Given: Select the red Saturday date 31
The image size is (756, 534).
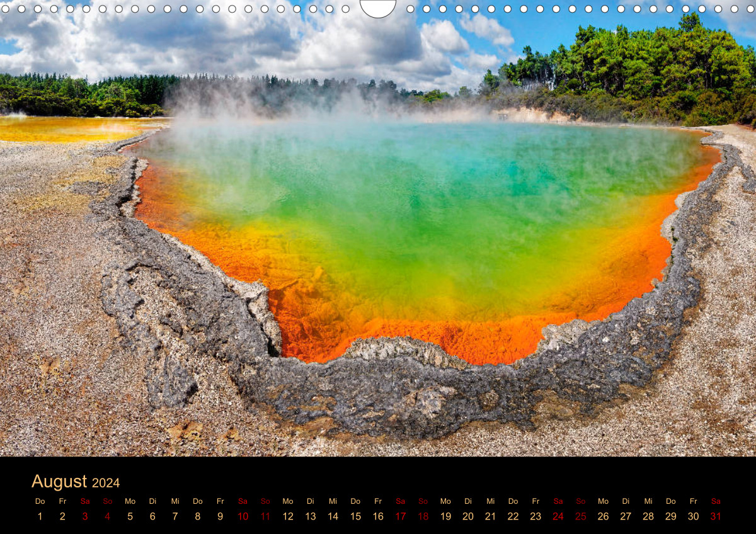Looking at the screenshot, I should (716, 516).
